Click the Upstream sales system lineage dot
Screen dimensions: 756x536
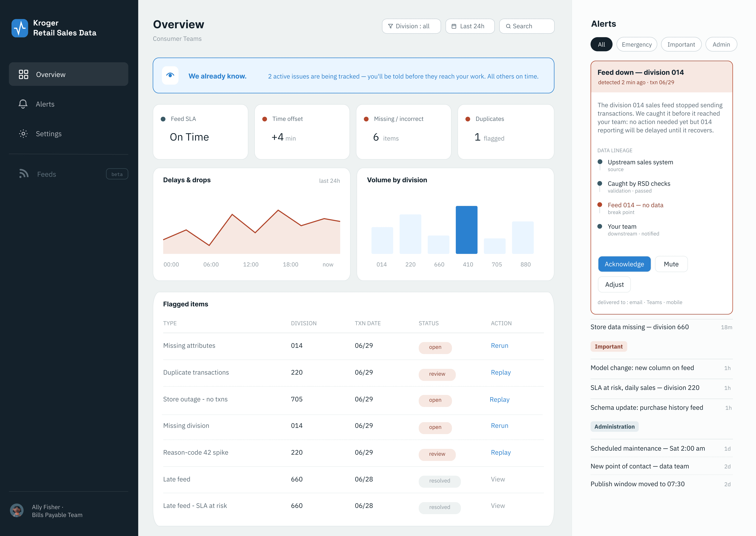click(600, 162)
